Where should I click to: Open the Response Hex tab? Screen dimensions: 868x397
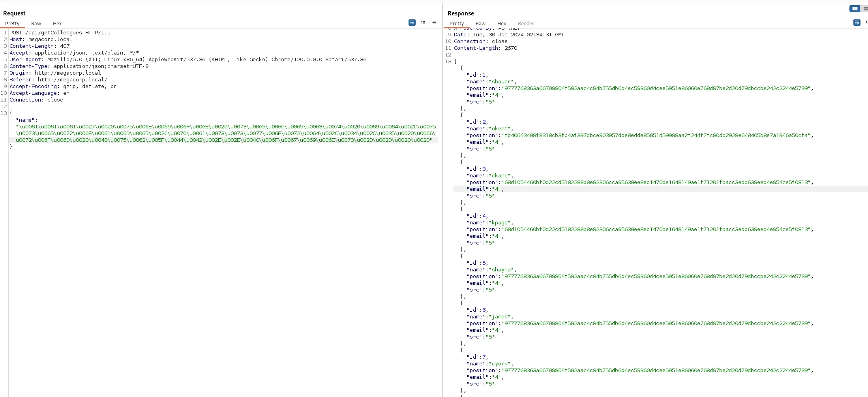tap(502, 24)
